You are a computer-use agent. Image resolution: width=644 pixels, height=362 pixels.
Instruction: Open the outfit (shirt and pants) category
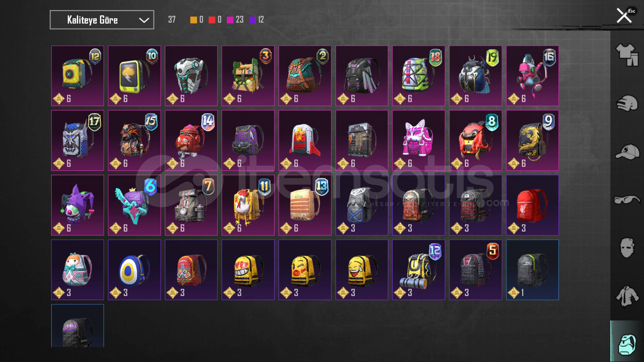pyautogui.click(x=627, y=55)
